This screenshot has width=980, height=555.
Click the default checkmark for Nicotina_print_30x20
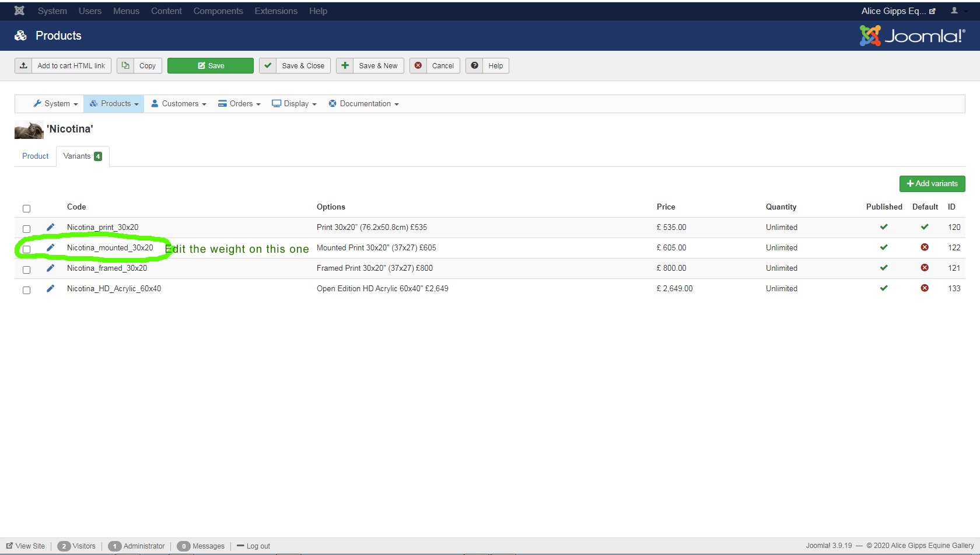[x=925, y=227]
